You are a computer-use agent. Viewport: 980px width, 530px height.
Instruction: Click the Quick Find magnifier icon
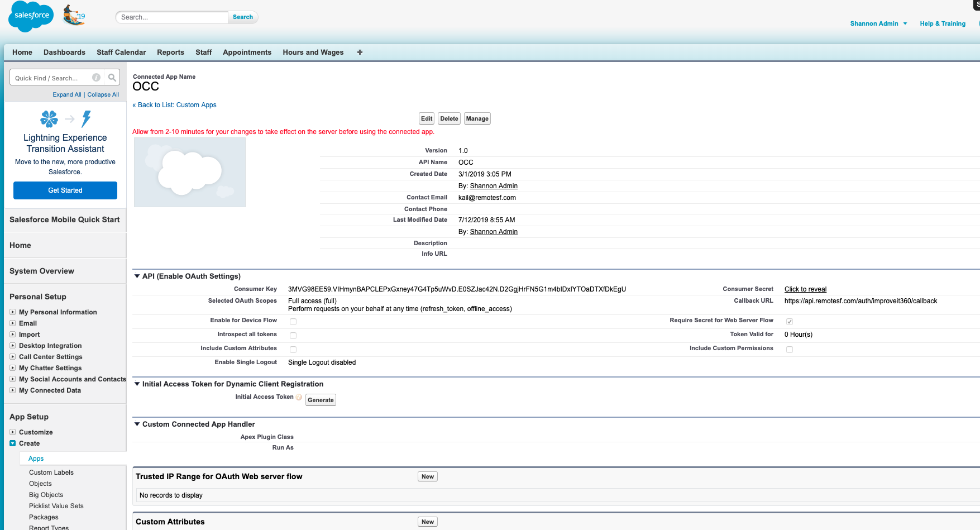112,78
